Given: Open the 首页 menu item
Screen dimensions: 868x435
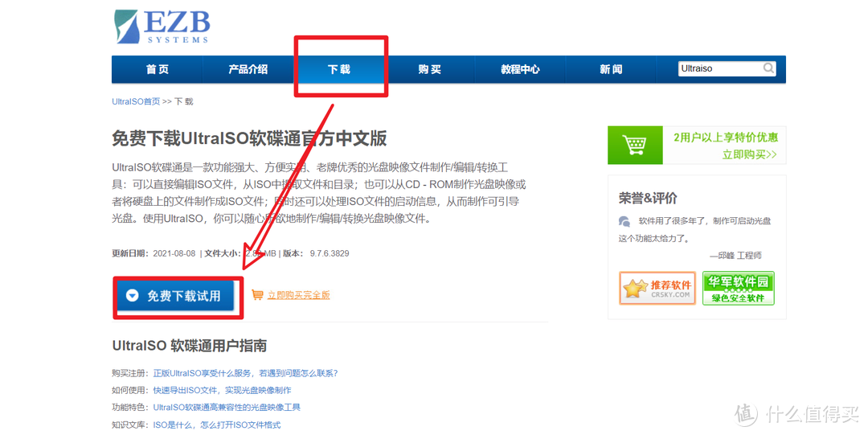Looking at the screenshot, I should click(x=158, y=69).
